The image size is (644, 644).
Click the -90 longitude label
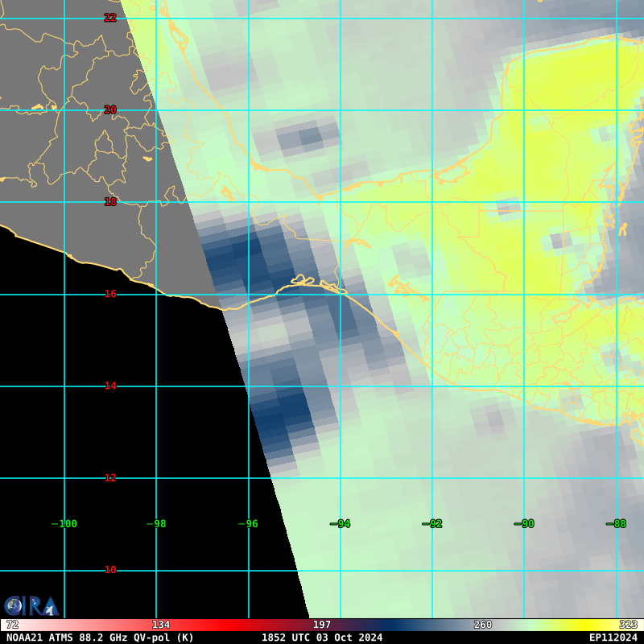point(524,524)
